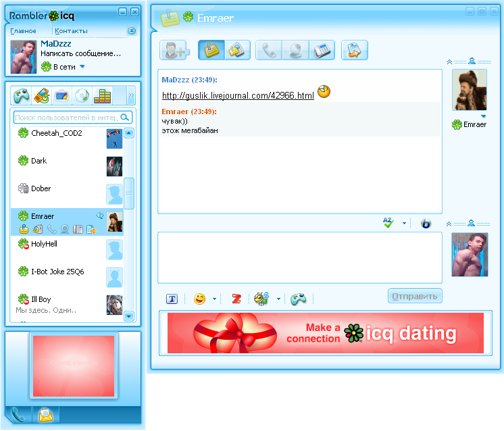This screenshot has width=504, height=431.
Task: Click MaDzzz avatar in main window
Action: 24,57
